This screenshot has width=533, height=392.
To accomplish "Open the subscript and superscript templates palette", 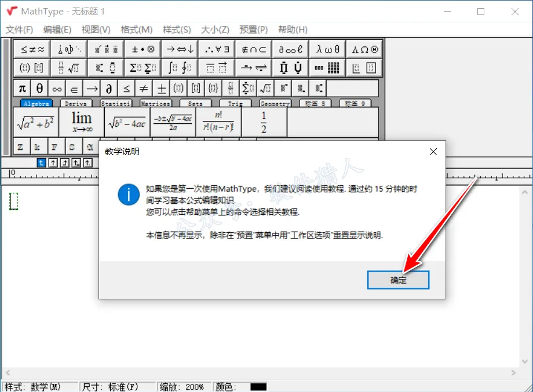I will click(106, 68).
